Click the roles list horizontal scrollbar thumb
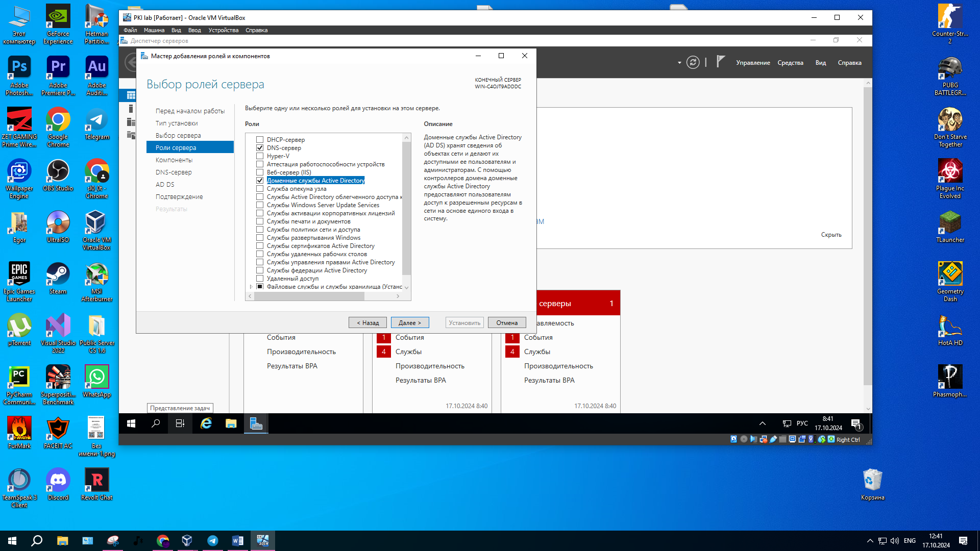The image size is (980, 551). click(x=309, y=296)
